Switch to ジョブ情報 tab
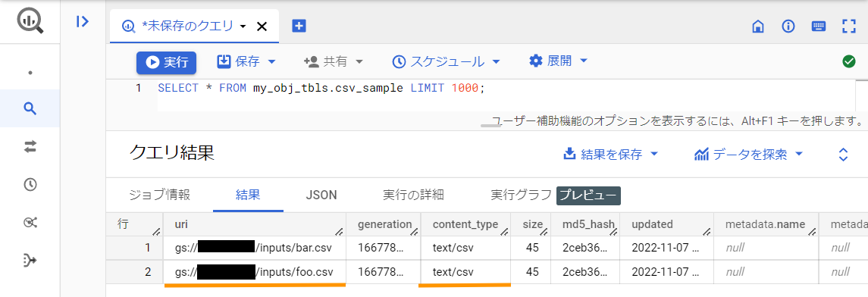The width and height of the screenshot is (868, 297). click(159, 195)
